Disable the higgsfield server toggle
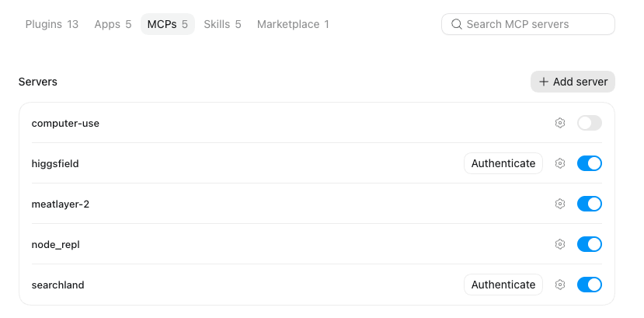 point(590,163)
